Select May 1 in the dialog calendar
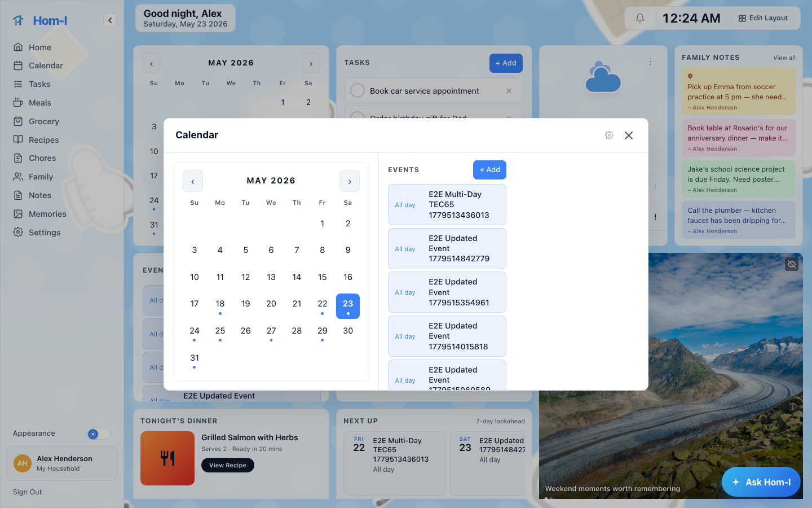This screenshot has width=812, height=508. 323,224
